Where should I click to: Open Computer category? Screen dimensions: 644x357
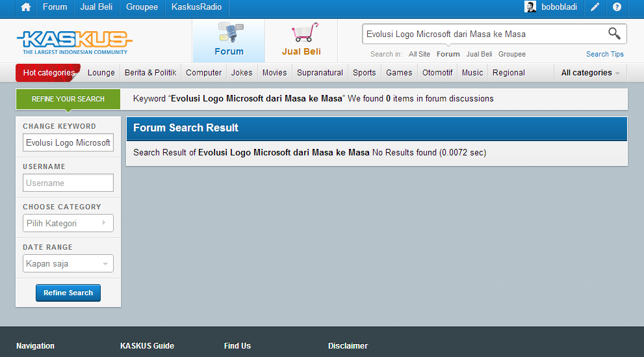point(203,73)
